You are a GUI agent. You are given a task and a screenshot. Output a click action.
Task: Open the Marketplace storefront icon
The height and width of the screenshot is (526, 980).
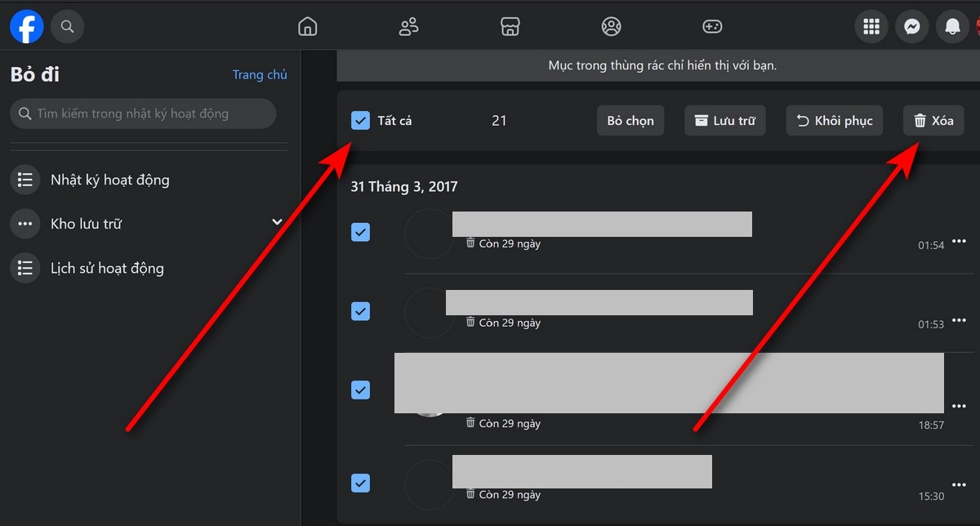tap(510, 27)
